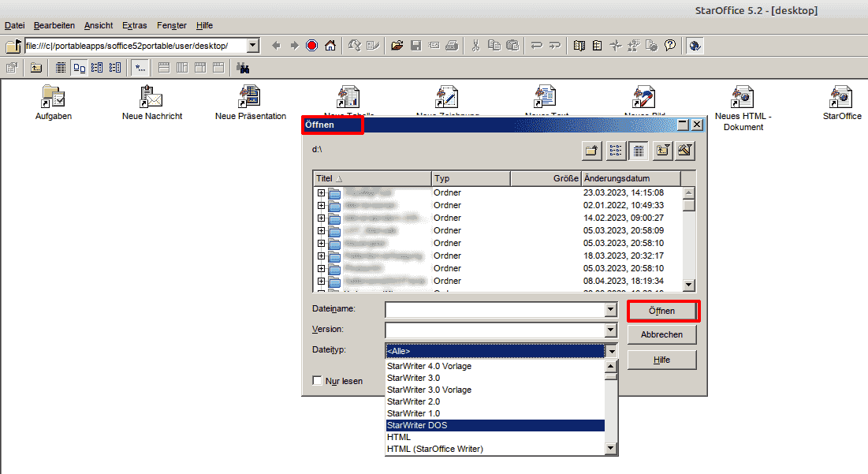Expand the folder dated 02.01.2022
Viewport: 868px width, 474px height.
(x=321, y=205)
